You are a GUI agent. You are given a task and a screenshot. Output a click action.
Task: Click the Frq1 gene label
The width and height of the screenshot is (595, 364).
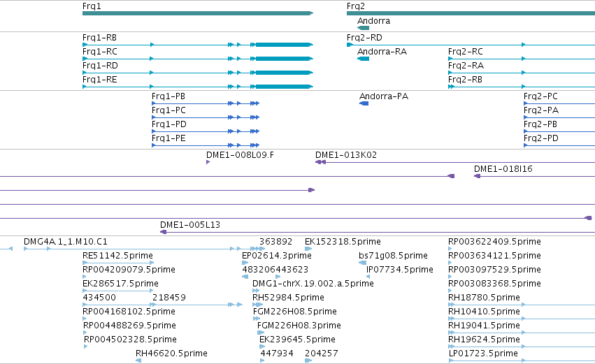[x=92, y=6]
